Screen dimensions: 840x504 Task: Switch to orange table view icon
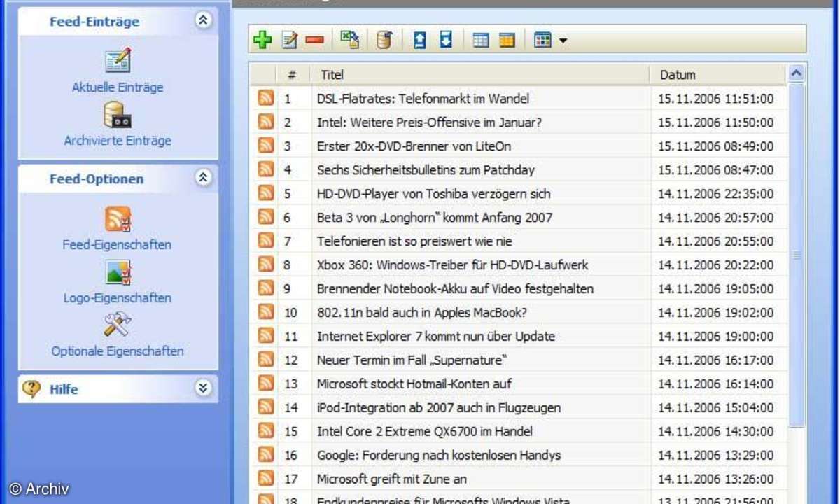[507, 41]
